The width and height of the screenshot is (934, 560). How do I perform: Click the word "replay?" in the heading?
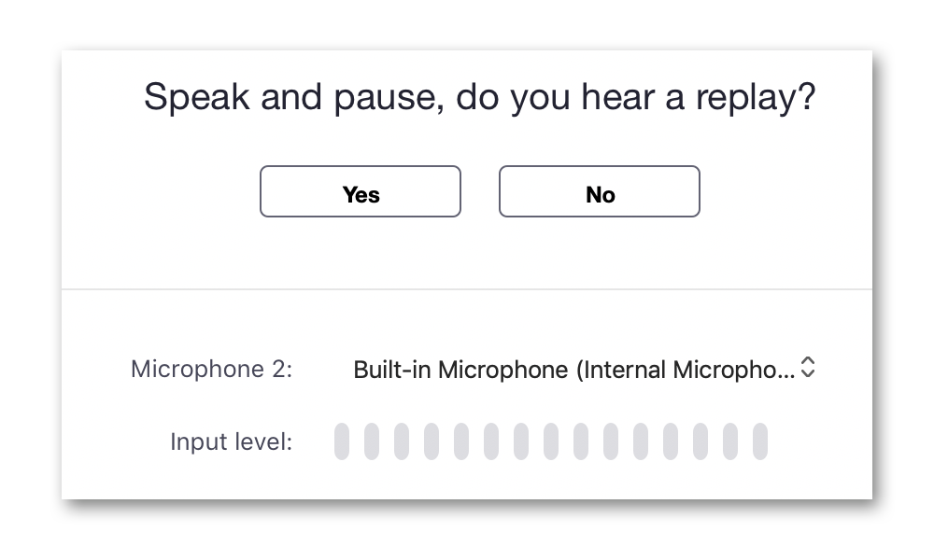coord(756,97)
